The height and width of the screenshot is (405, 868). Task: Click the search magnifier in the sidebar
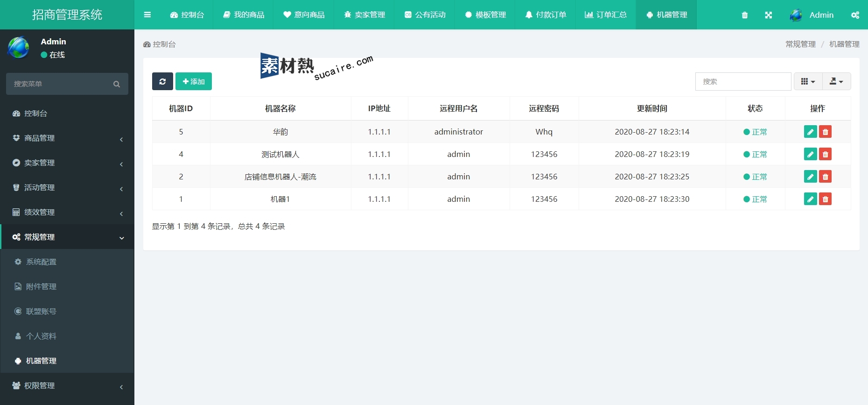[x=117, y=84]
